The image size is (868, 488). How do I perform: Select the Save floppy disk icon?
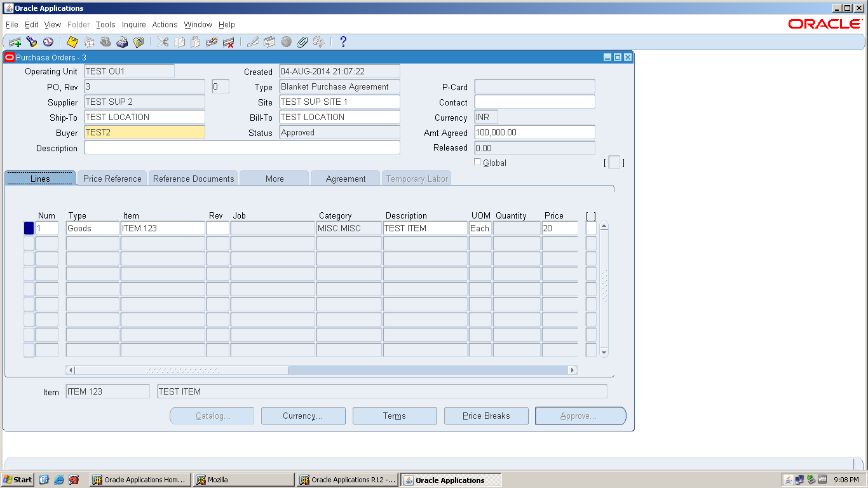click(x=72, y=41)
